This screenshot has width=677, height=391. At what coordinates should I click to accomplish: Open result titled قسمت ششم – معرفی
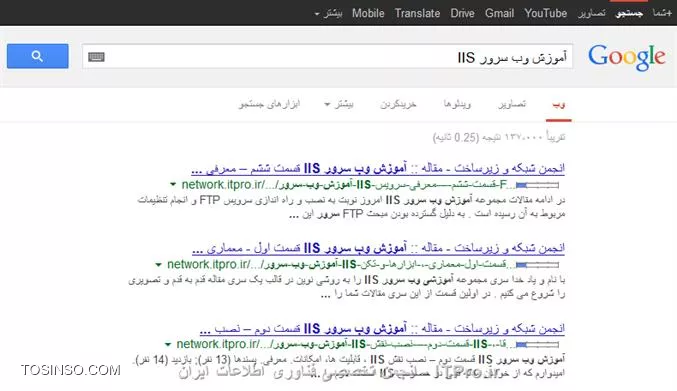coord(378,168)
